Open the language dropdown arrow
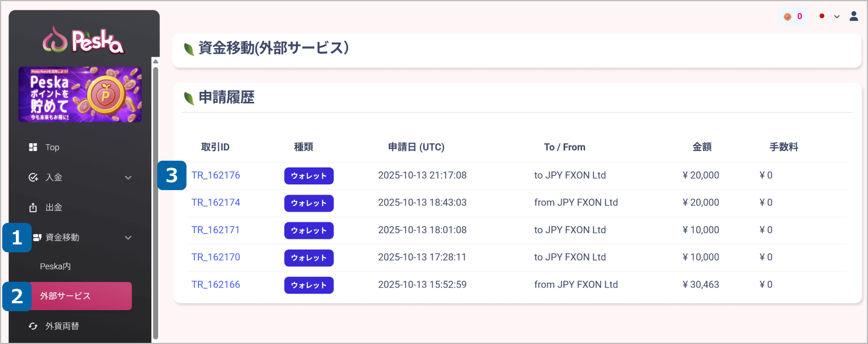Image resolution: width=868 pixels, height=344 pixels. (x=837, y=16)
